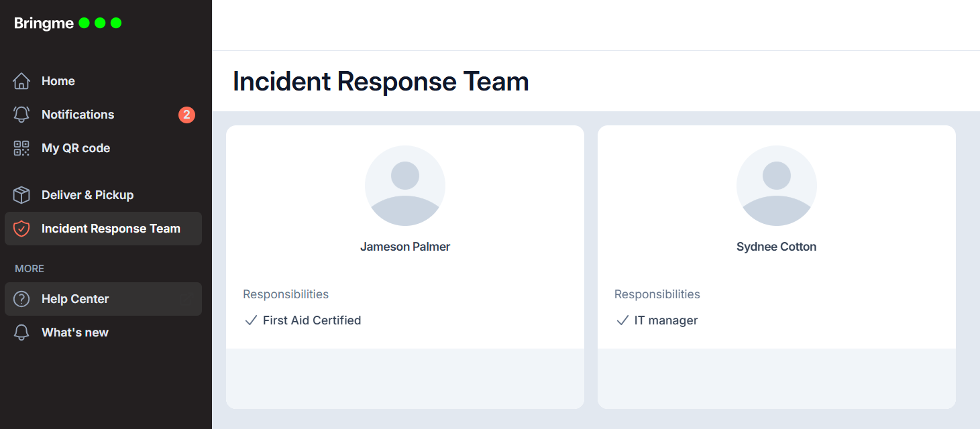Click the Help Center question mark icon
The image size is (980, 429).
(21, 299)
